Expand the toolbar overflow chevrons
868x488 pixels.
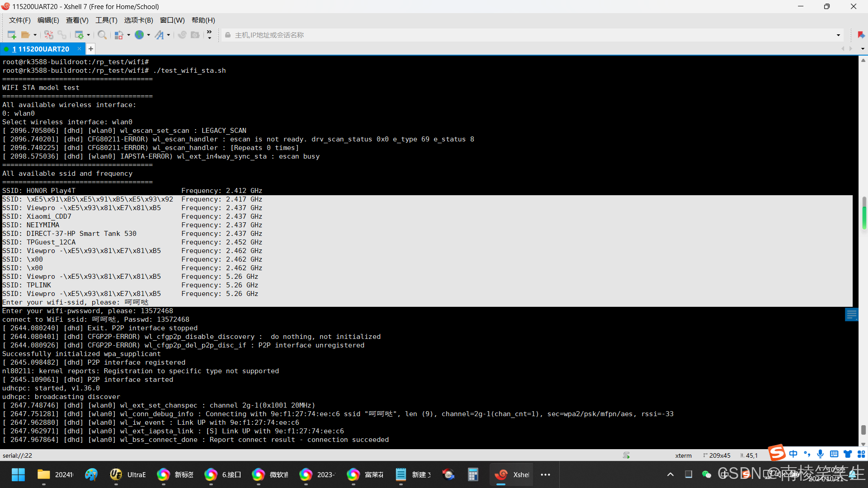[x=209, y=35]
